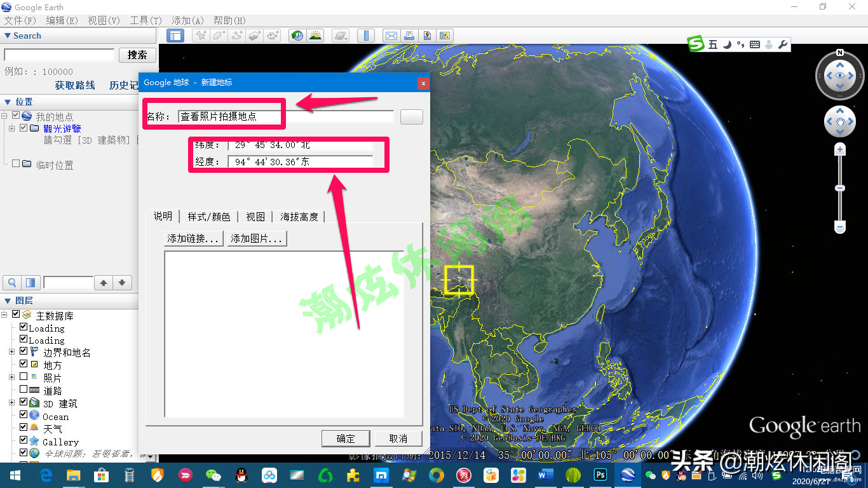Click the 获取路线 link
This screenshot has height=488, width=868.
[x=75, y=85]
